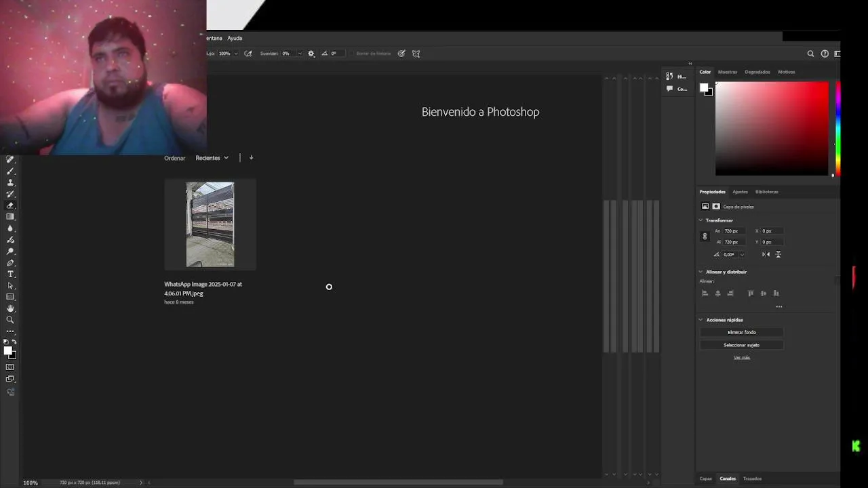The width and height of the screenshot is (868, 488).
Task: Select the Dodge tool
Action: pos(10,251)
